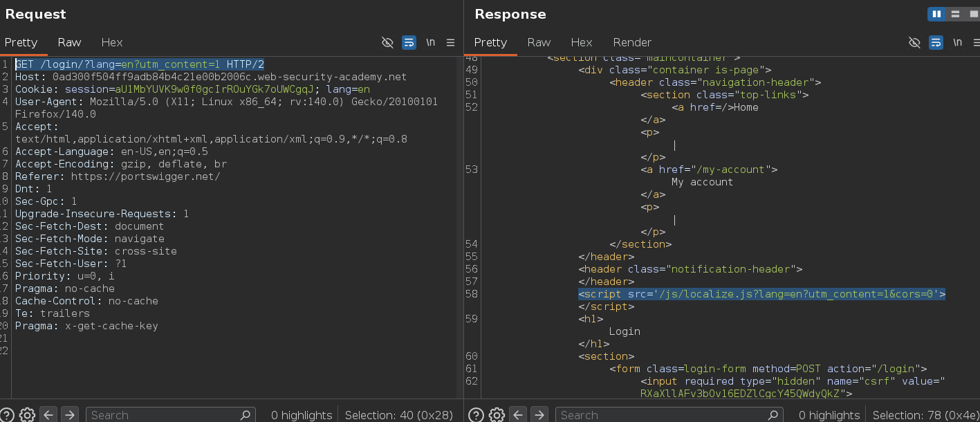Open search settings gear below Request
This screenshot has width=980, height=422.
(x=27, y=414)
